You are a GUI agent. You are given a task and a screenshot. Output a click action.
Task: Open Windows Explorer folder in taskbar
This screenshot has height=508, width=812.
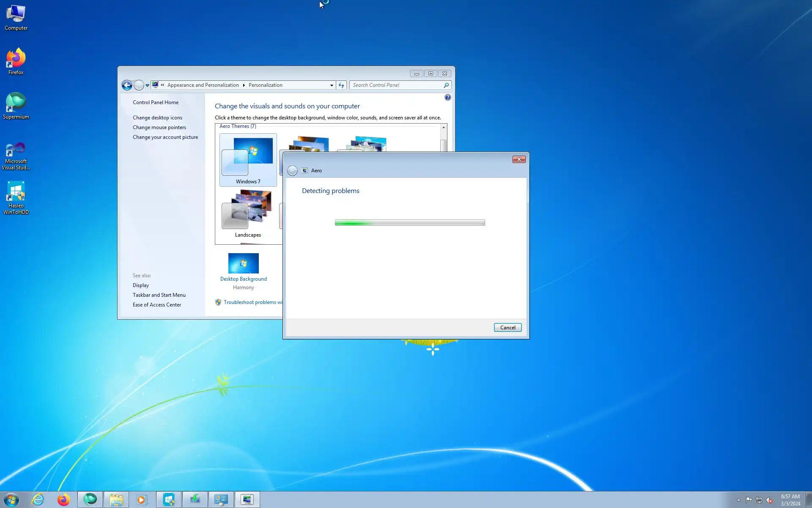116,500
